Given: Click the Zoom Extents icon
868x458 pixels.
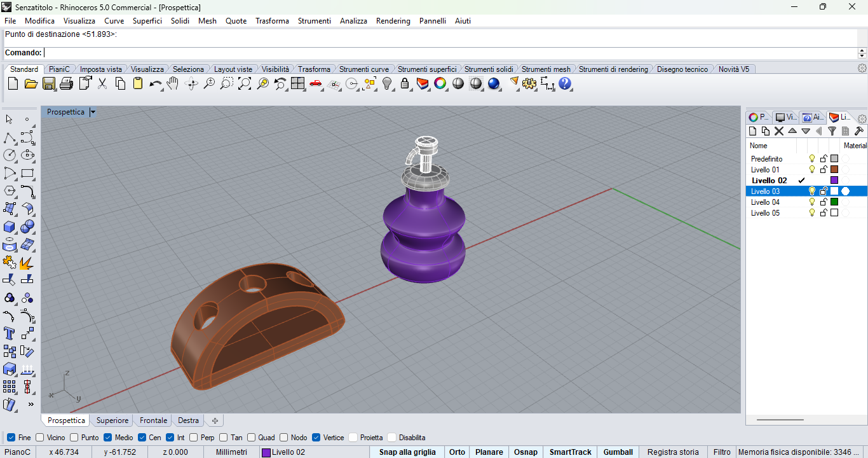Looking at the screenshot, I should [x=245, y=83].
